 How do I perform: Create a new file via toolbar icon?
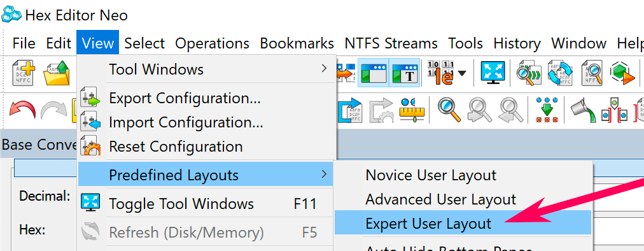point(24,73)
